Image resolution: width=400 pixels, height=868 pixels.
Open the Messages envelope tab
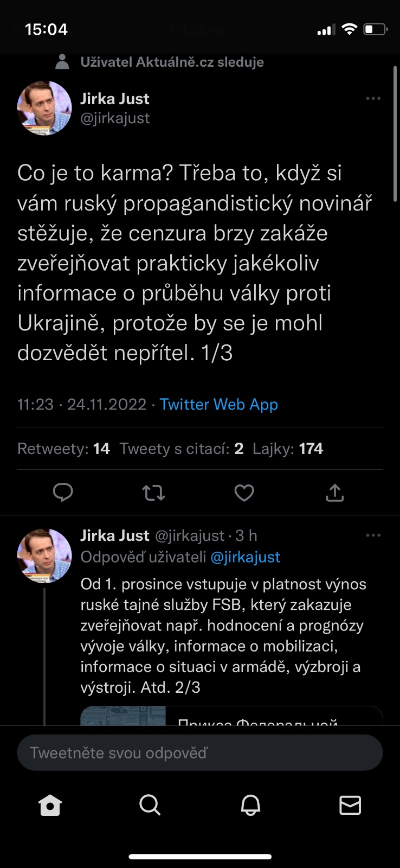pyautogui.click(x=350, y=805)
